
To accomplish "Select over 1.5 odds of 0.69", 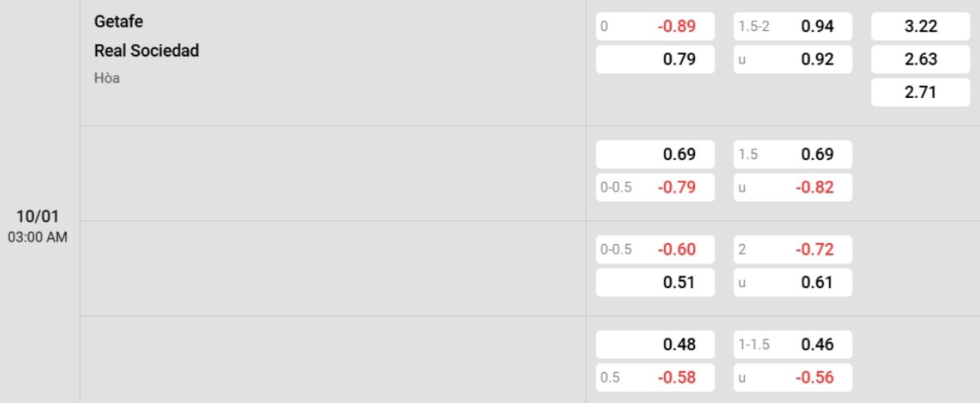I will pos(792,154).
